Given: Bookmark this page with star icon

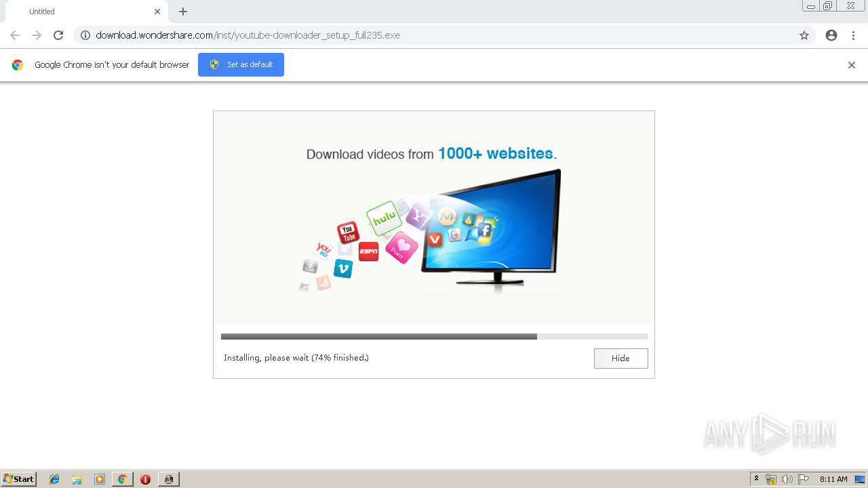Looking at the screenshot, I should (804, 35).
